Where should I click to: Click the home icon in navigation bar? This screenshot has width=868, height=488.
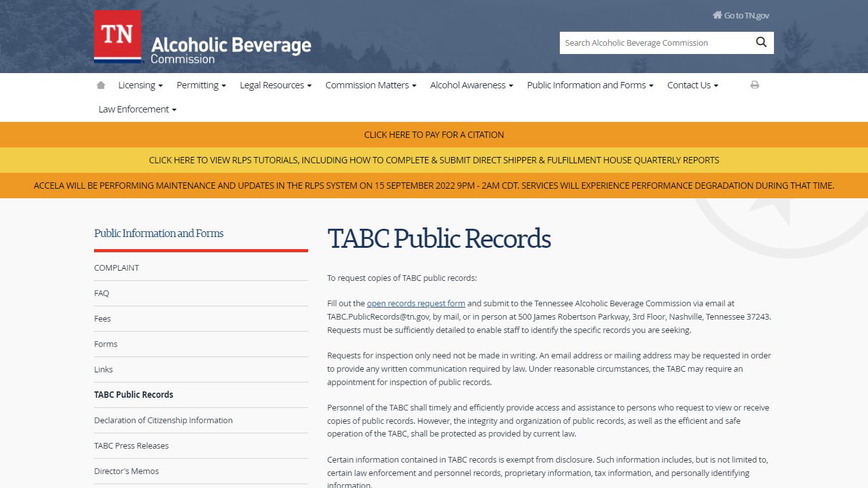click(x=100, y=85)
